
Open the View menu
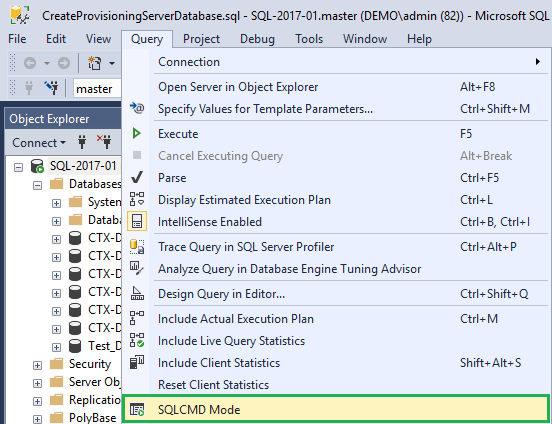(x=98, y=39)
